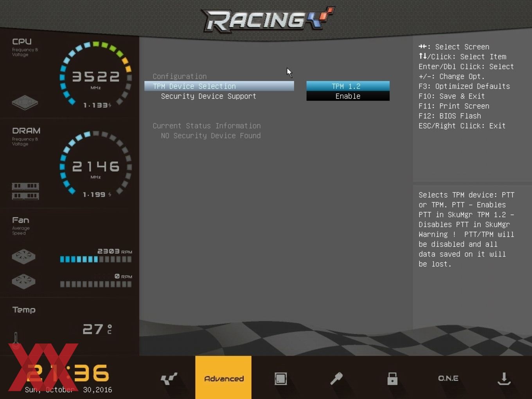Click F10: Save & Exit hint
The image size is (532, 399).
click(452, 96)
